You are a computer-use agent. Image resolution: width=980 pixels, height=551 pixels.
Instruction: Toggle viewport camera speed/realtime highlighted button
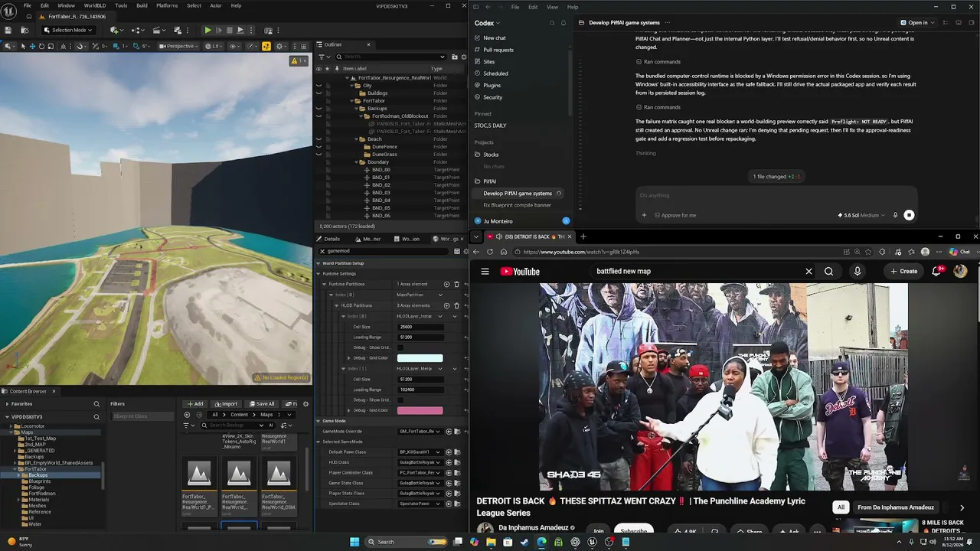click(x=266, y=46)
